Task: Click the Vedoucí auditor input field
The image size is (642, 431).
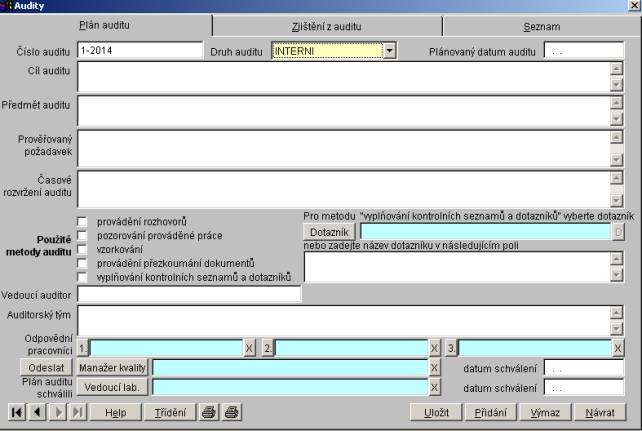Action: tap(189, 294)
